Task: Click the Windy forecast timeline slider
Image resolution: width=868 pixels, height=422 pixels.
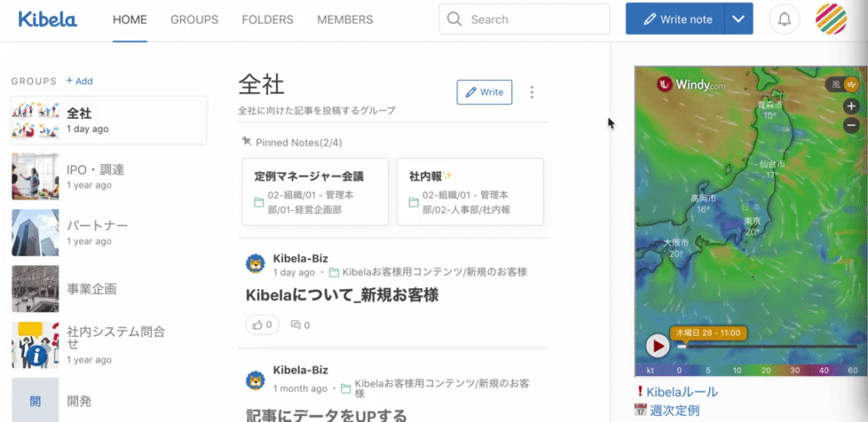Action: tap(764, 346)
